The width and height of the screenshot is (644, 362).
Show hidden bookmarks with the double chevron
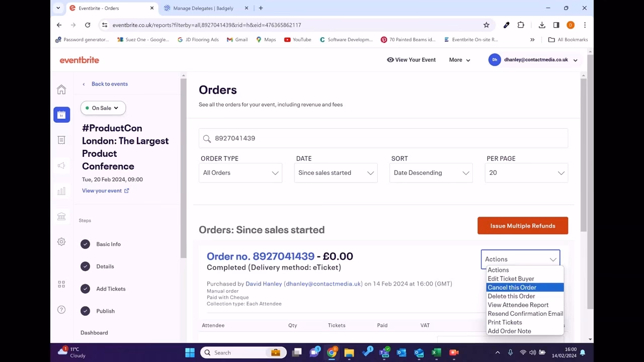532,40
